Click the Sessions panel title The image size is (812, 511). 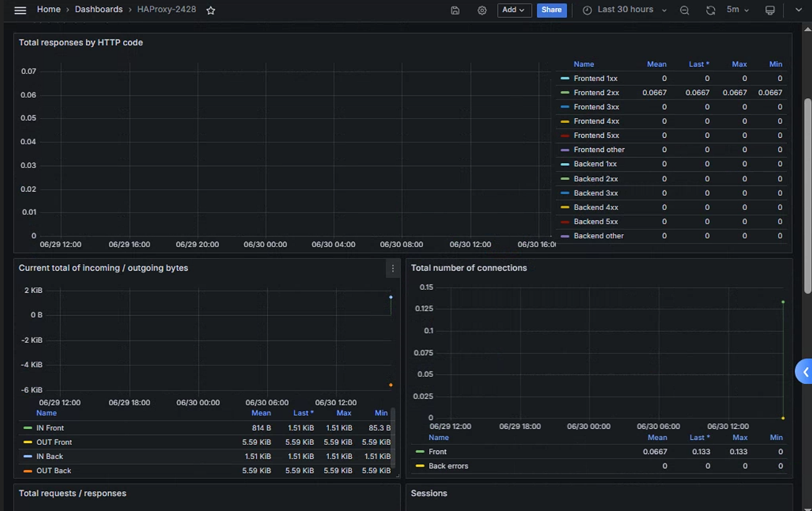(x=429, y=493)
